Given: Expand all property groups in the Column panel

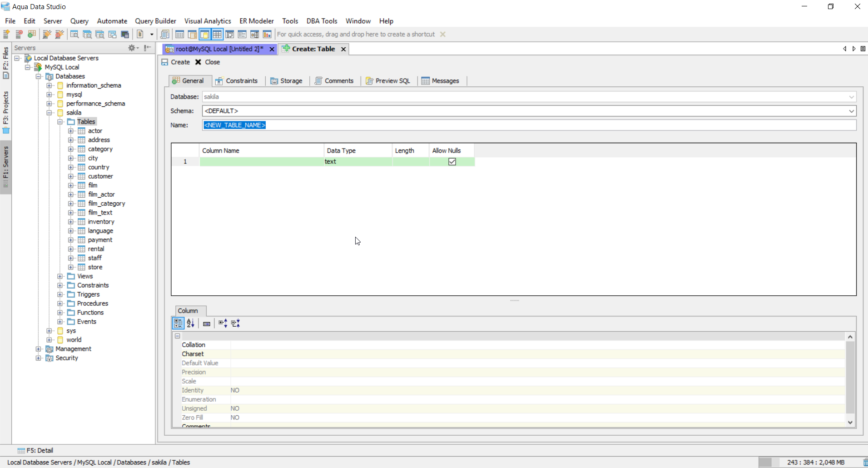Looking at the screenshot, I should (x=223, y=324).
